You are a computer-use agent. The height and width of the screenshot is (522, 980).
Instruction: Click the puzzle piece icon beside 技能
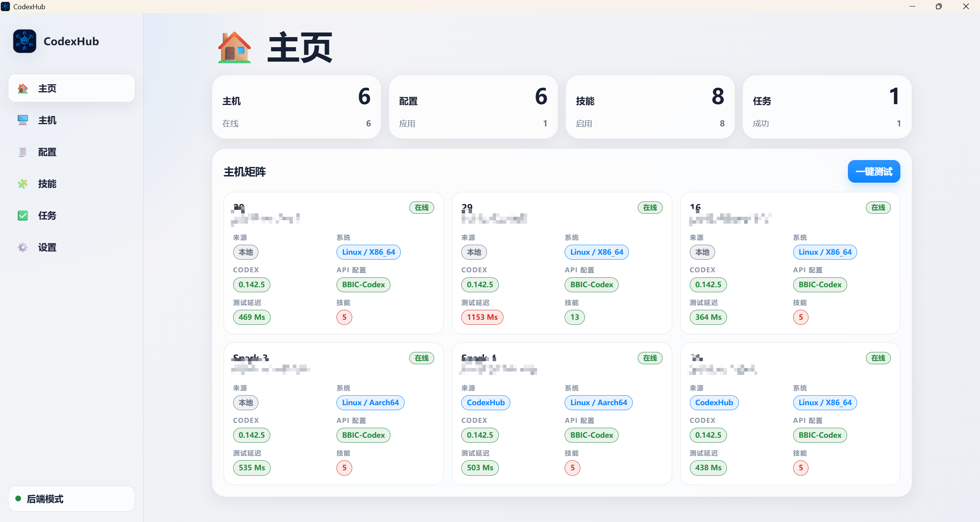tap(23, 184)
